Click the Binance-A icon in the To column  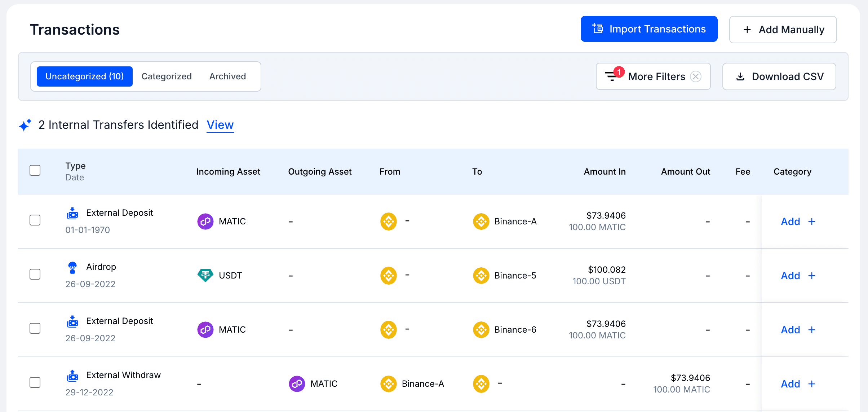[x=481, y=221]
